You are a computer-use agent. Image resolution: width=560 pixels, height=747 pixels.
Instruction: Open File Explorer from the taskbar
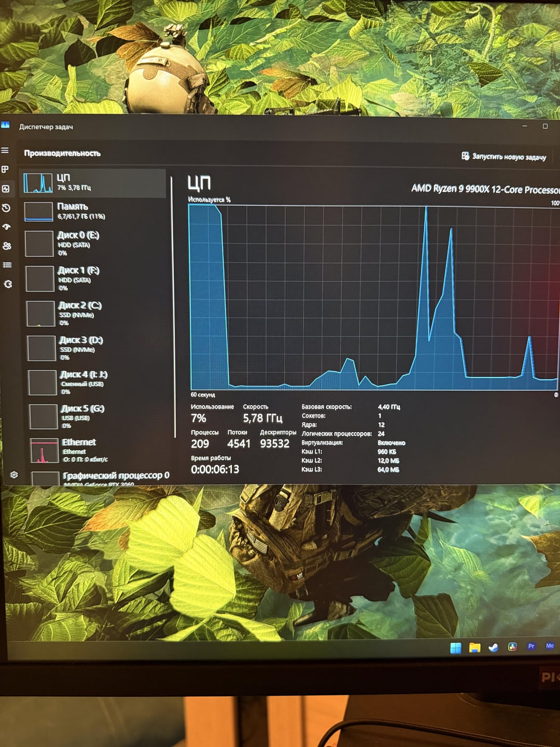474,647
